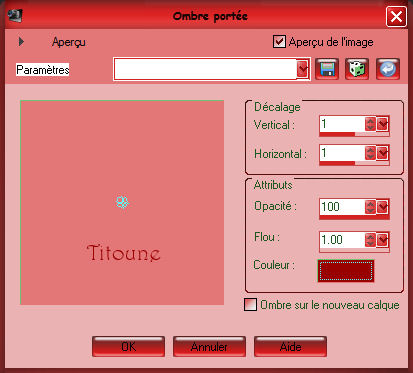Confirm the shadow with OK button
The height and width of the screenshot is (373, 413).
click(128, 347)
